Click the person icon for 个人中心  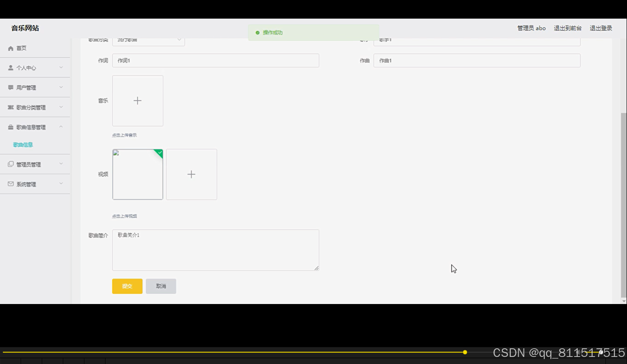click(x=11, y=68)
